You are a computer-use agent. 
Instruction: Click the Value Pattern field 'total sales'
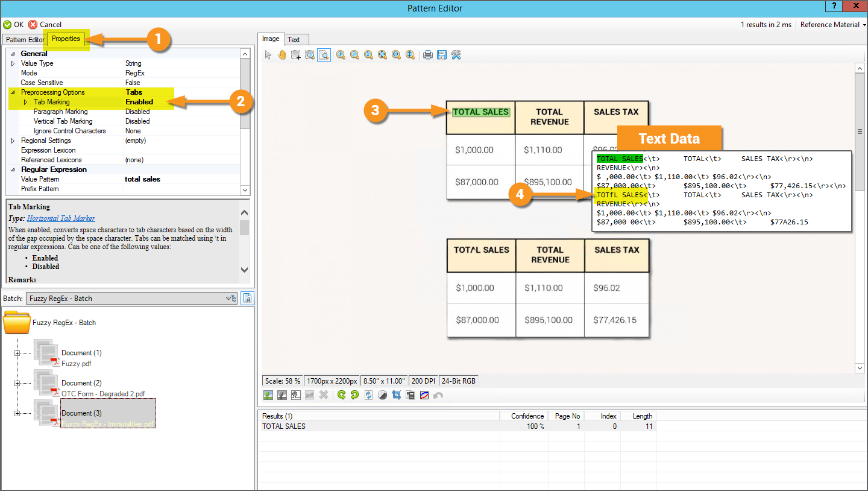click(x=143, y=179)
